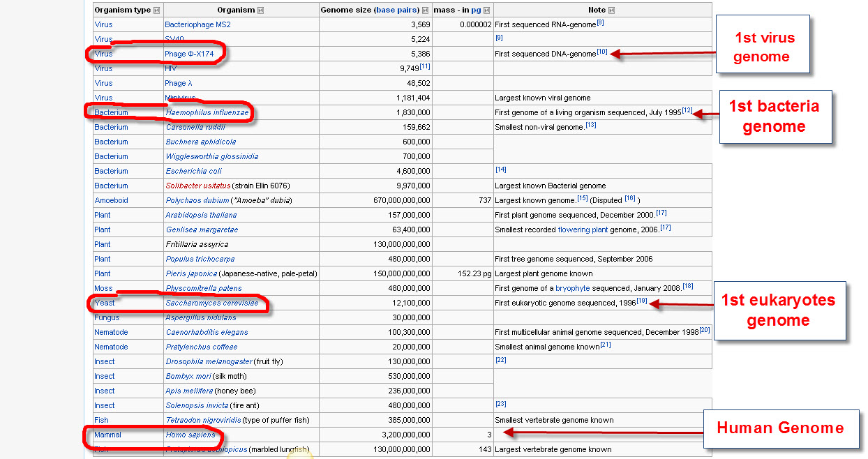868x459 pixels.
Task: Open Virus link in Bacteriophage MS2 row
Action: tap(103, 24)
